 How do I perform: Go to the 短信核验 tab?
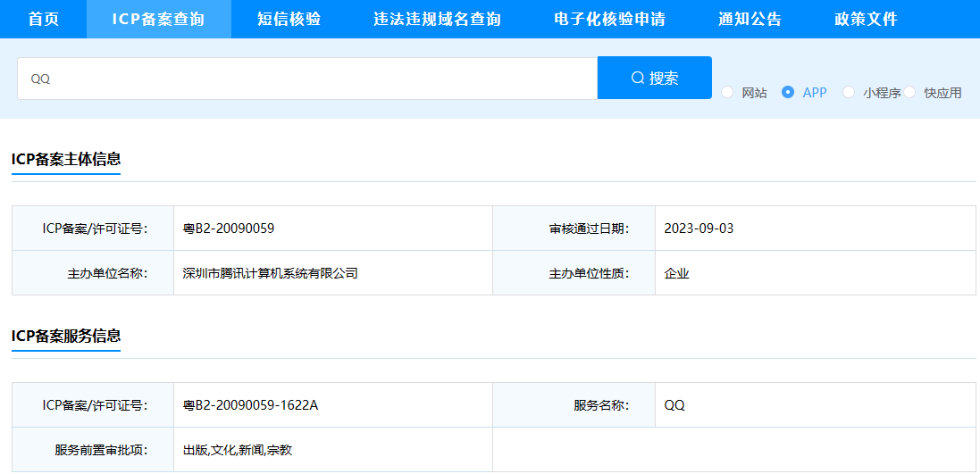(289, 20)
